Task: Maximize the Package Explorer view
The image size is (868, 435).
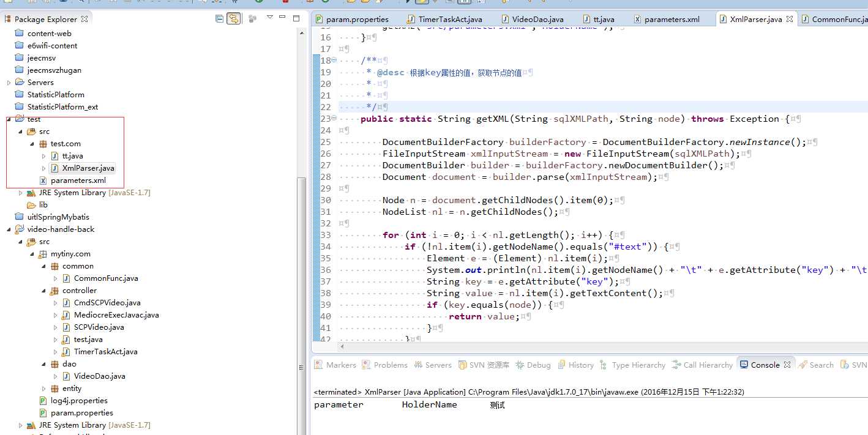Action: [x=296, y=18]
